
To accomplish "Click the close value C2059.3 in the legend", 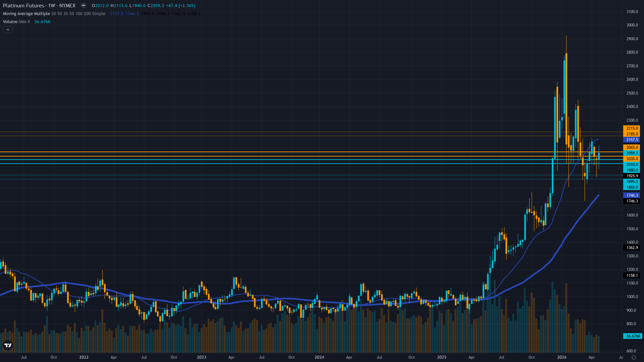I will click(x=156, y=6).
